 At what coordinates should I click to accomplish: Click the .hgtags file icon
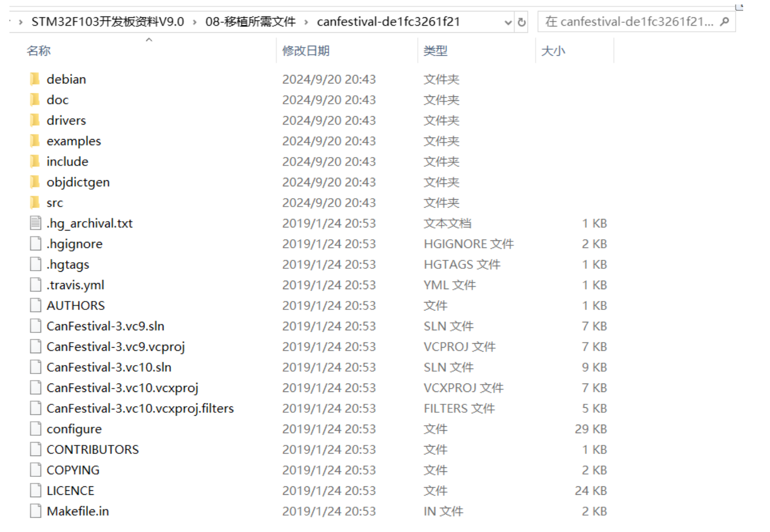point(35,264)
